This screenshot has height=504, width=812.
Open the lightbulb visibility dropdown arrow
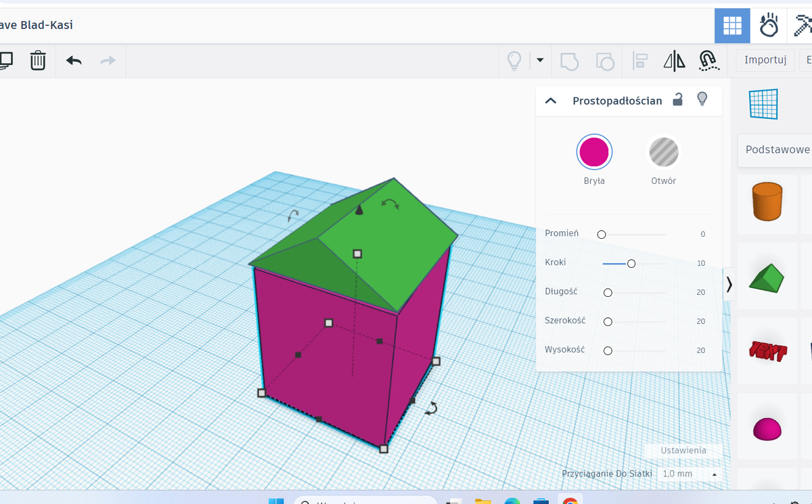click(540, 60)
